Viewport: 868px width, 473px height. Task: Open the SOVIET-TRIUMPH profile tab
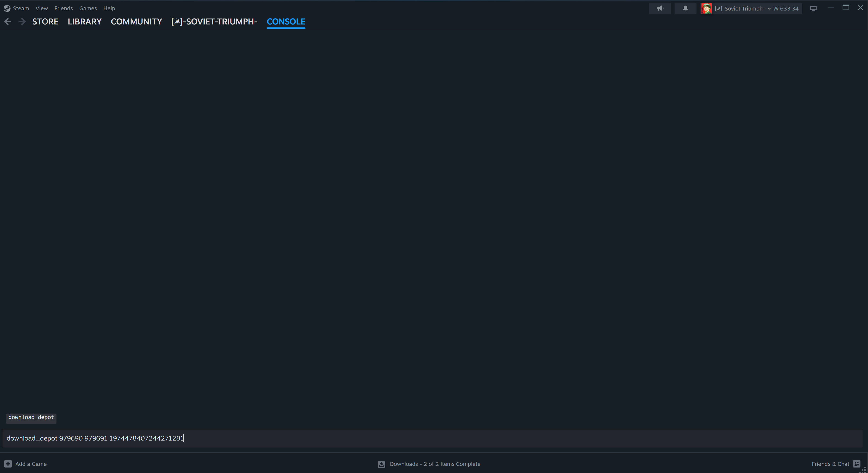214,21
